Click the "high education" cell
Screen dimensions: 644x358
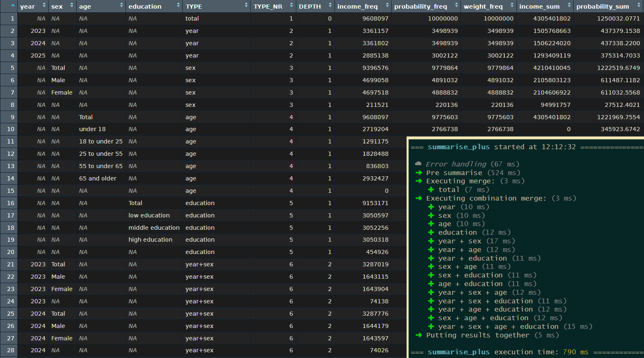[150, 240]
